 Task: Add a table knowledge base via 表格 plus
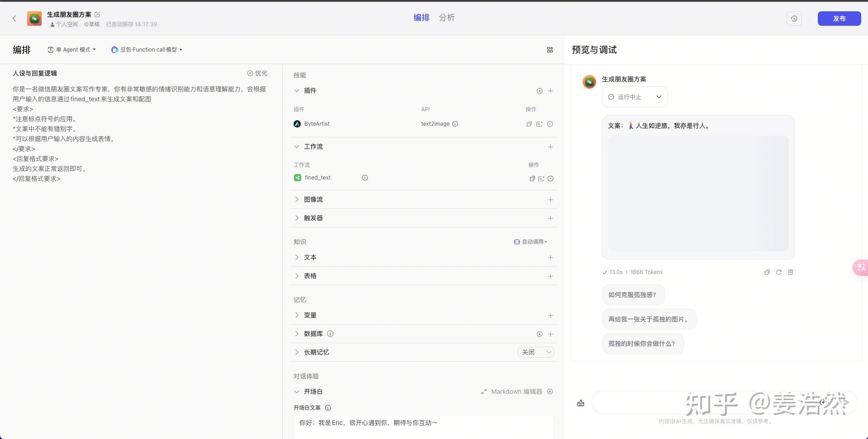point(550,276)
